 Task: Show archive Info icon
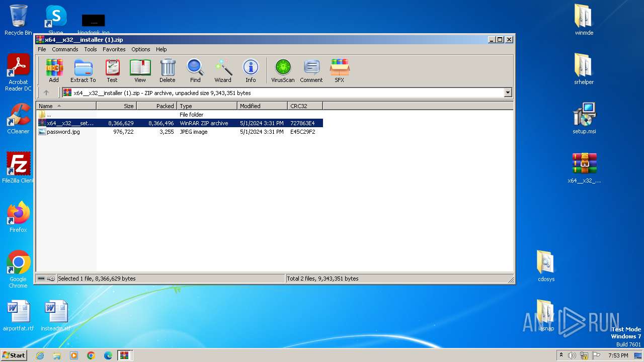(x=251, y=70)
